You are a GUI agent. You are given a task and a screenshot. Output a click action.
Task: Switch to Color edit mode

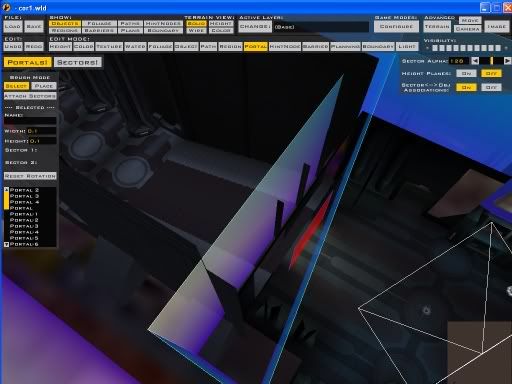[84, 47]
